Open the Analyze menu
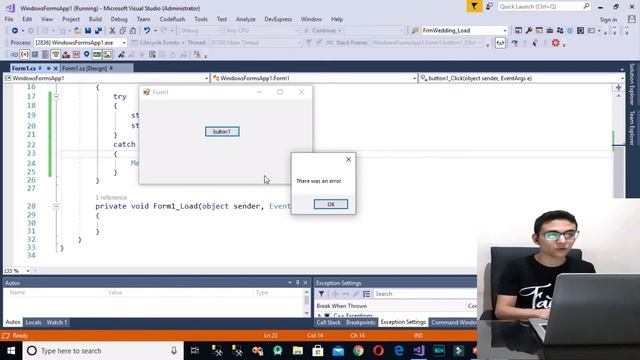The height and width of the screenshot is (360, 640). pos(245,19)
